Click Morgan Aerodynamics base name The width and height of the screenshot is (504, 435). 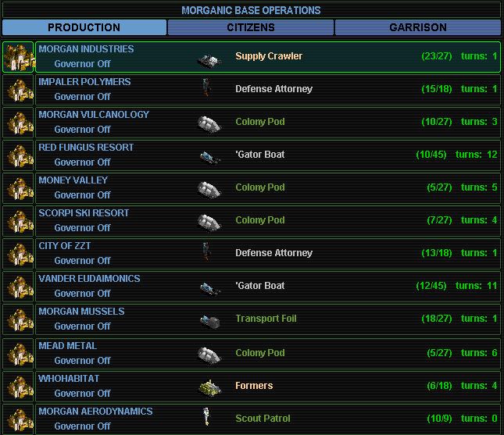pos(95,411)
